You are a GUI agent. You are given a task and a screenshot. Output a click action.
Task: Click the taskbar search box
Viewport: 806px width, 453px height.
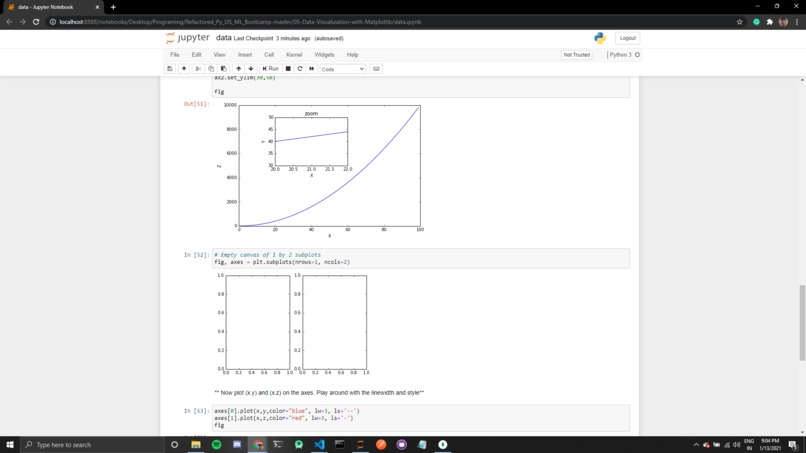tap(93, 445)
